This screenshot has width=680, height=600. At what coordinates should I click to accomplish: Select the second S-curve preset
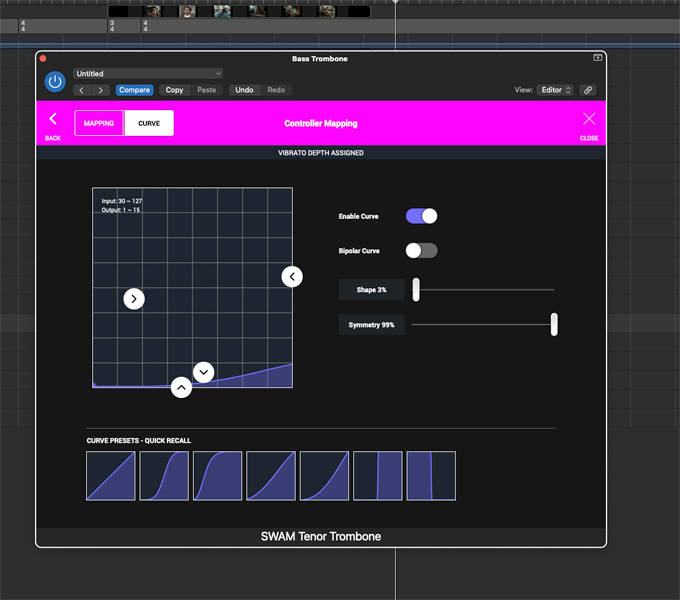click(164, 476)
